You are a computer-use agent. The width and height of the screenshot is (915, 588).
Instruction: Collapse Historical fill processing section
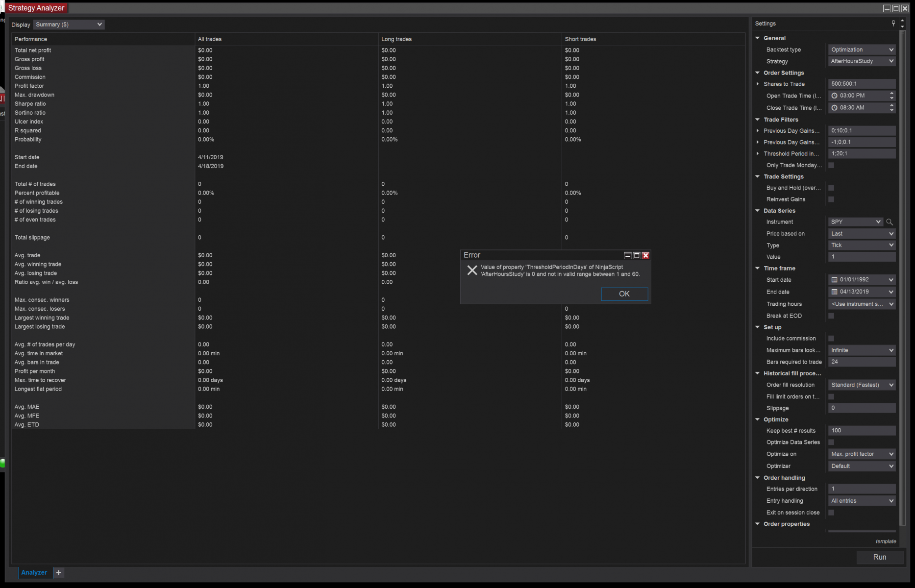pyautogui.click(x=758, y=373)
